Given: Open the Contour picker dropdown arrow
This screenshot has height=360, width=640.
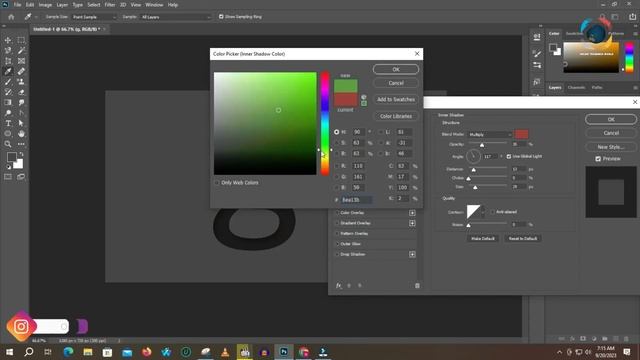Looking at the screenshot, I should pyautogui.click(x=483, y=212).
